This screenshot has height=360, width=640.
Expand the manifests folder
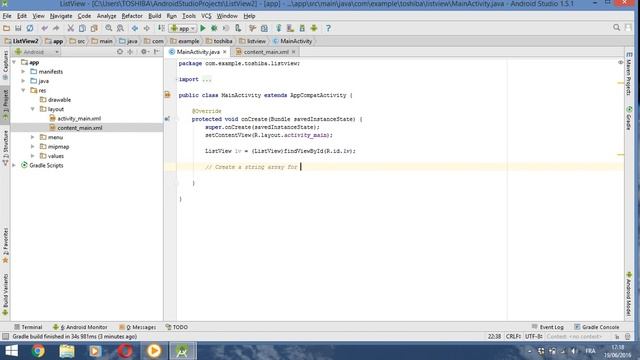(23, 72)
